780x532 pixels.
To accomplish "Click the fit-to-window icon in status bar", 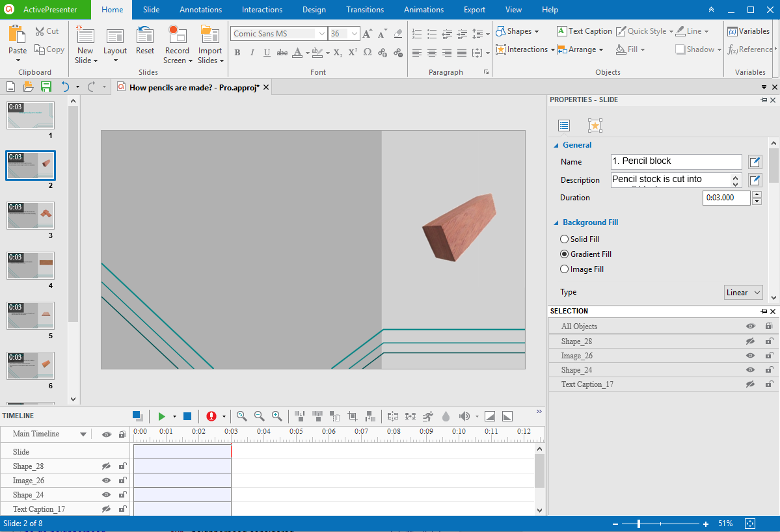I will click(750, 524).
